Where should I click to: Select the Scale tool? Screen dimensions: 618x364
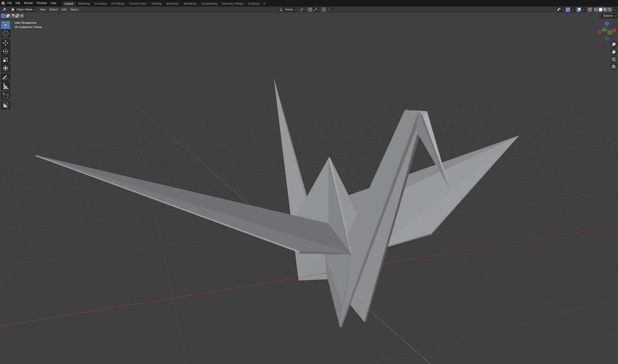[5, 60]
